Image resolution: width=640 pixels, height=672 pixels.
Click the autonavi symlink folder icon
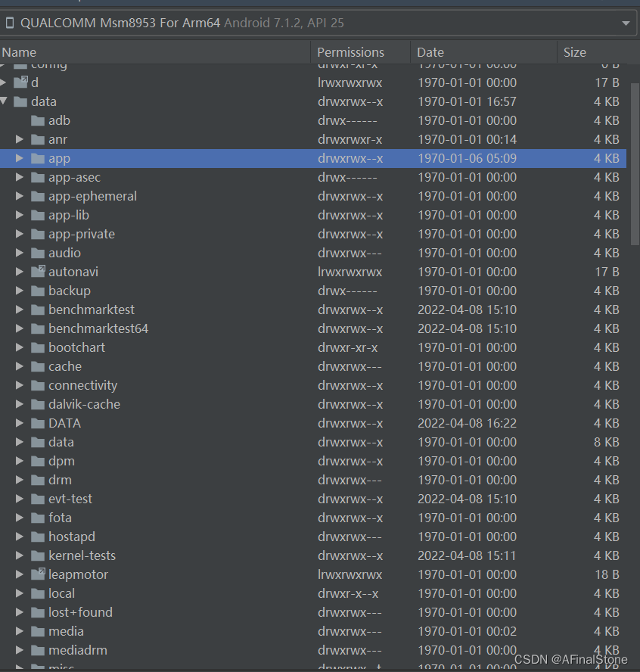tap(38, 271)
